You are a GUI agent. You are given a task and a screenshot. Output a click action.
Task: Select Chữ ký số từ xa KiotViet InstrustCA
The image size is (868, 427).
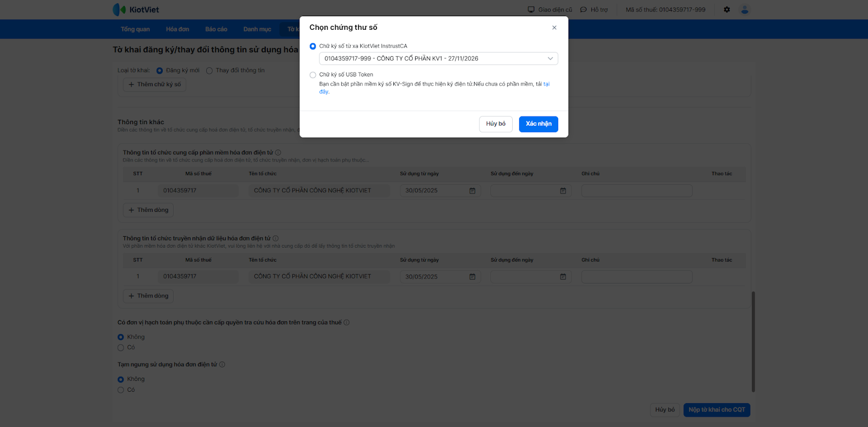[313, 47]
